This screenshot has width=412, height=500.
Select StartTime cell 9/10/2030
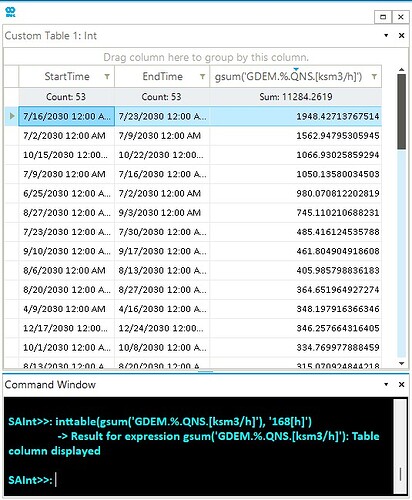click(x=67, y=252)
